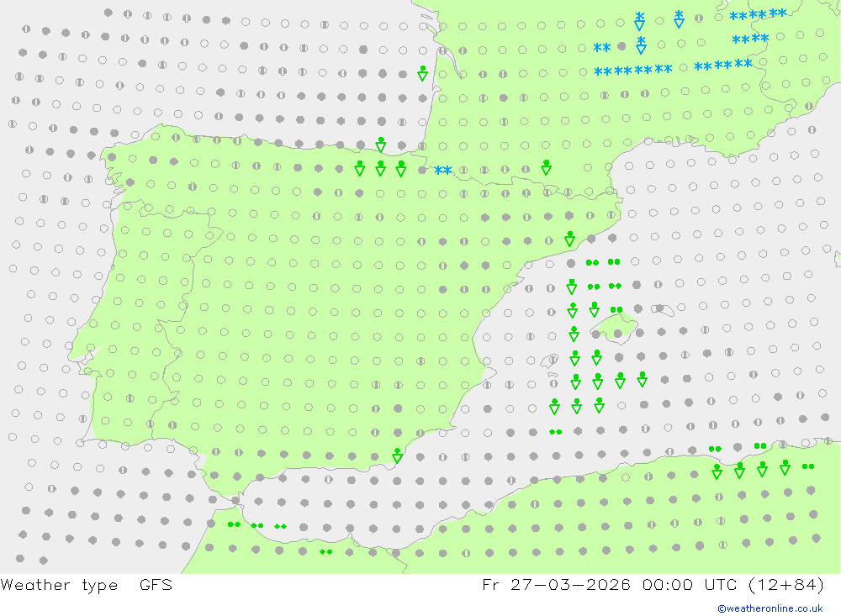Screen dimensions: 841x616
Task: Click the 'Weather type GFS' map title
Action: (87, 585)
